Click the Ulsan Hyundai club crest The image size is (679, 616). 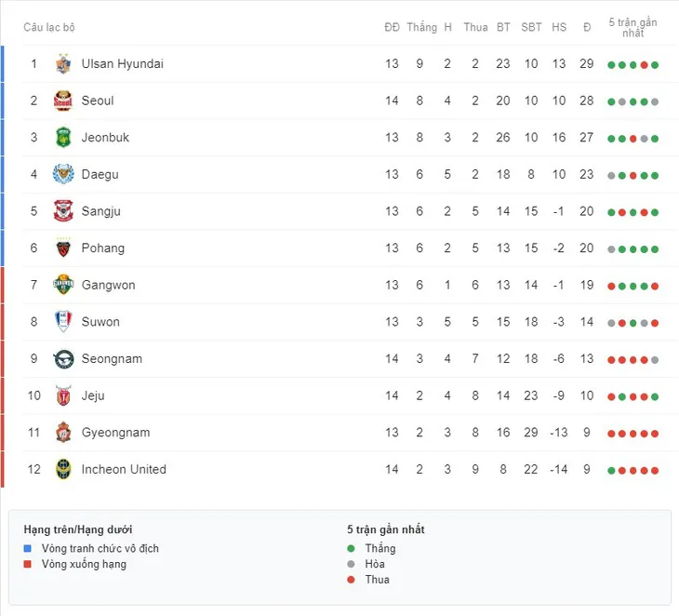point(63,63)
